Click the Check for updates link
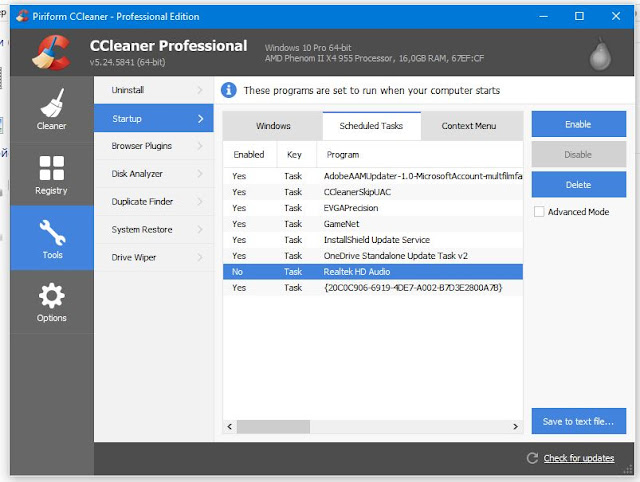The width and height of the screenshot is (640, 482). [579, 458]
